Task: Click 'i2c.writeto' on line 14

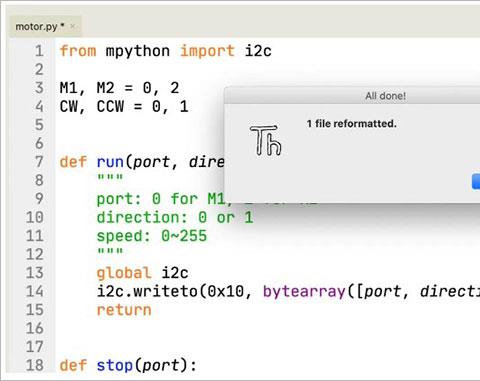Action: (147, 291)
